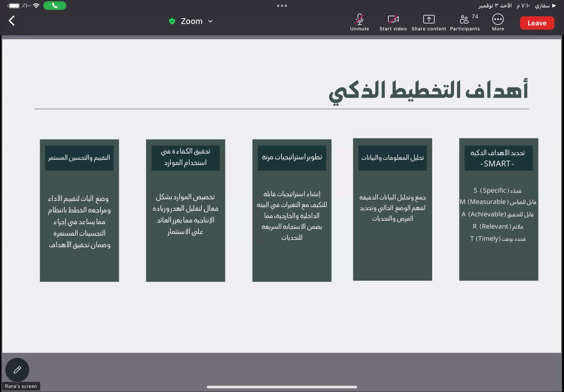564x392 pixels.
Task: Tap the home indicator bar at bottom
Action: point(282,387)
